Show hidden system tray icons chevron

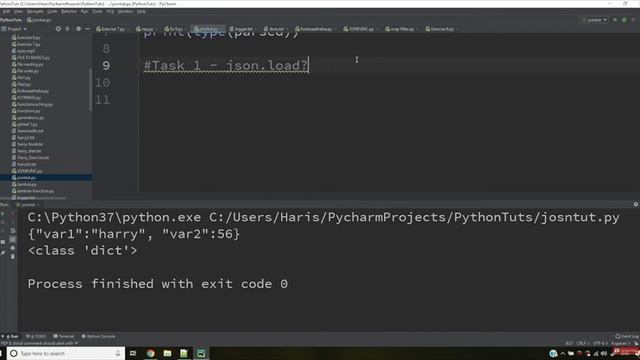(x=562, y=353)
